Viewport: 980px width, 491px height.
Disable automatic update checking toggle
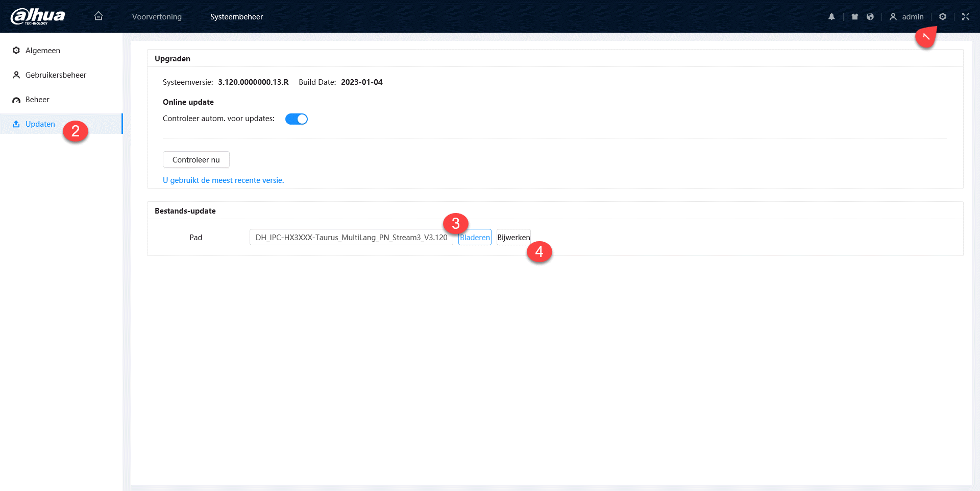(x=296, y=119)
